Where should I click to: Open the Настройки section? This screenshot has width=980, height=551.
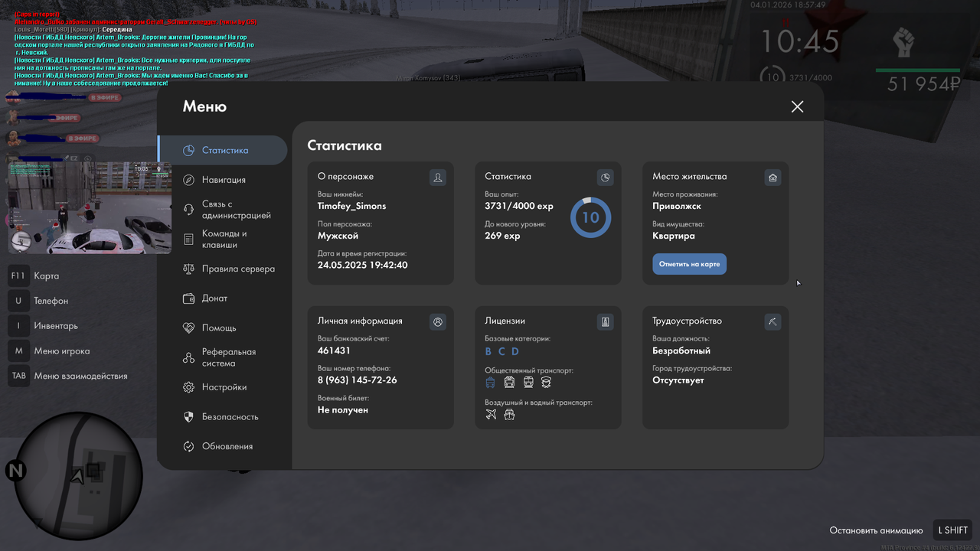[222, 387]
